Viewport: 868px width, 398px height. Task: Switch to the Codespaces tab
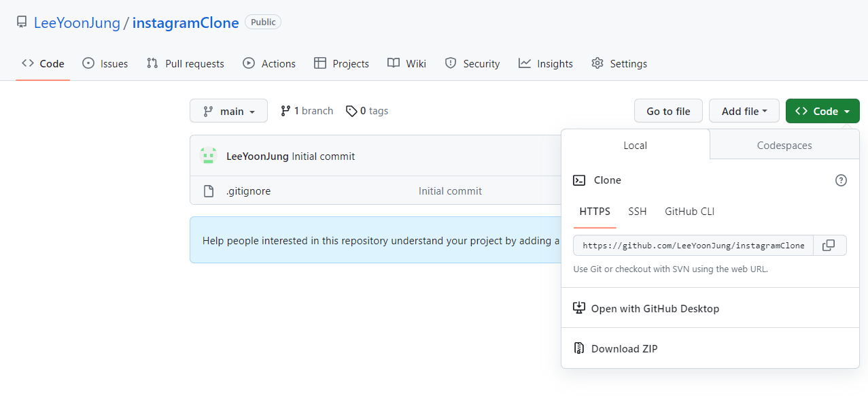(x=784, y=145)
